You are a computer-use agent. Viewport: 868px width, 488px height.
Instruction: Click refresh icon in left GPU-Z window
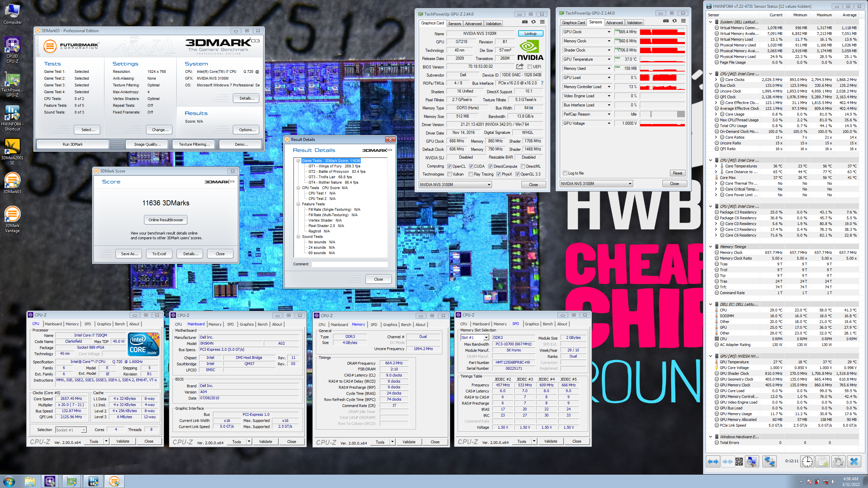tap(533, 22)
